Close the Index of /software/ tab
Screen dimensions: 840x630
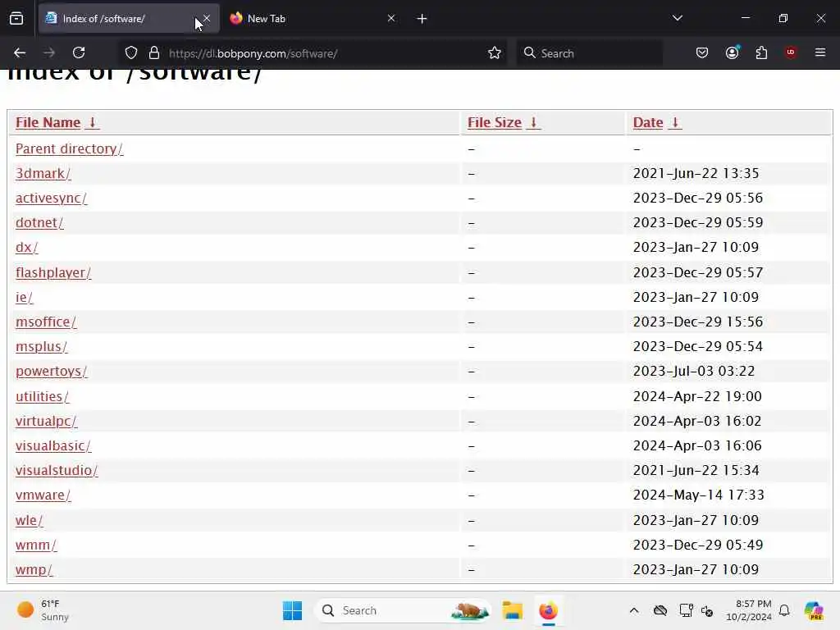[x=207, y=18]
